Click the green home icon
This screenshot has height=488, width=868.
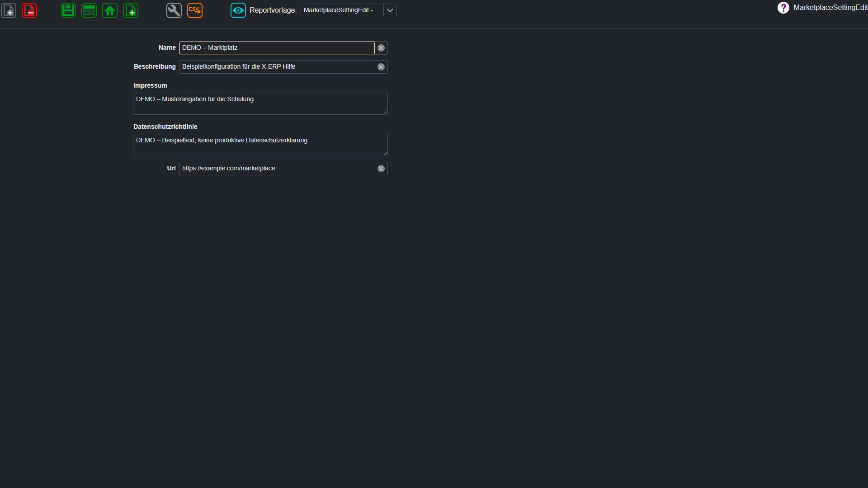pos(110,10)
